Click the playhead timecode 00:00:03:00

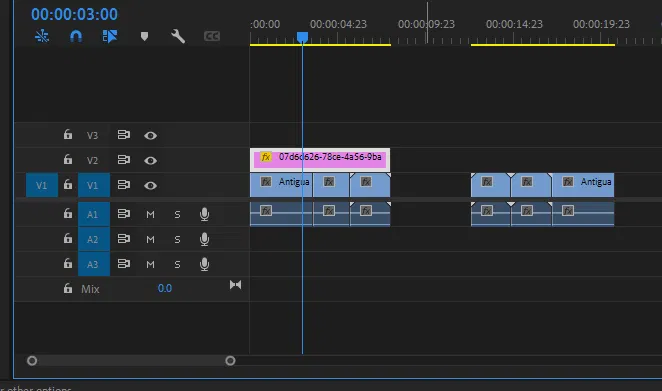74,14
